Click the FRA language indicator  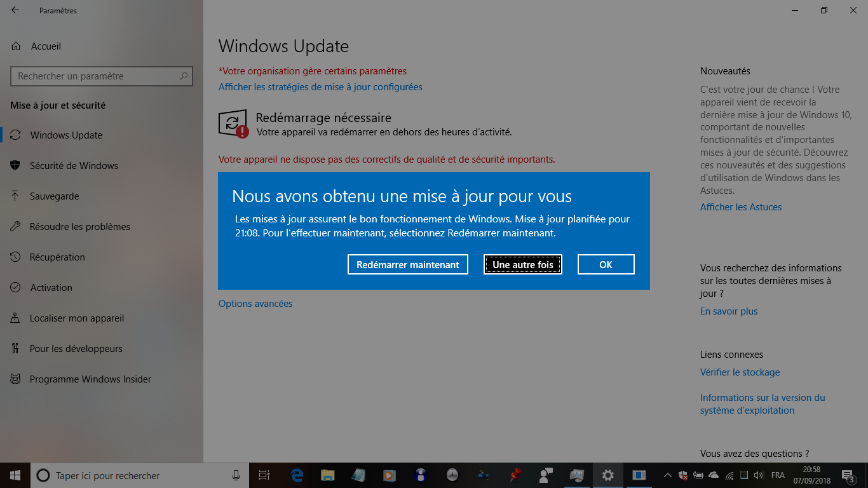pos(778,475)
